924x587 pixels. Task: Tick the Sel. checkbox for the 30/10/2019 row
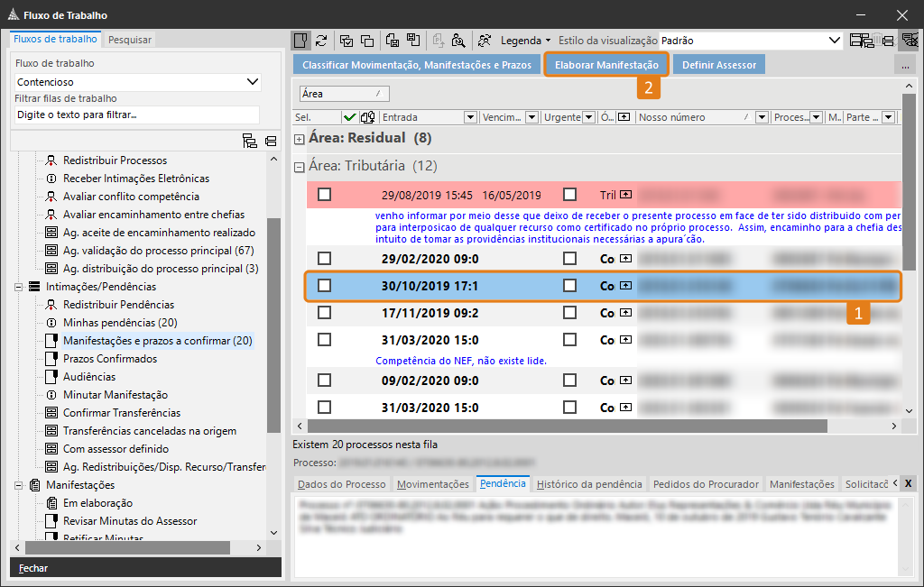[x=324, y=286]
